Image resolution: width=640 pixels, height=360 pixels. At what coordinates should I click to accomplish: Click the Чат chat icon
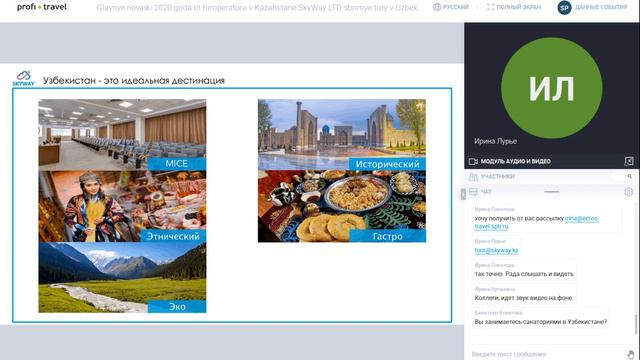473,192
